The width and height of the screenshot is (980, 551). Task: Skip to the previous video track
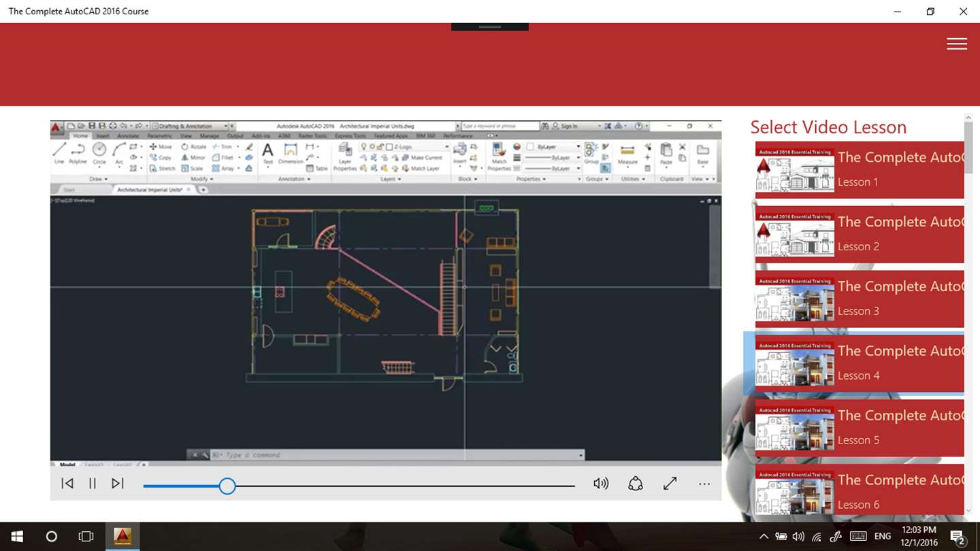67,484
